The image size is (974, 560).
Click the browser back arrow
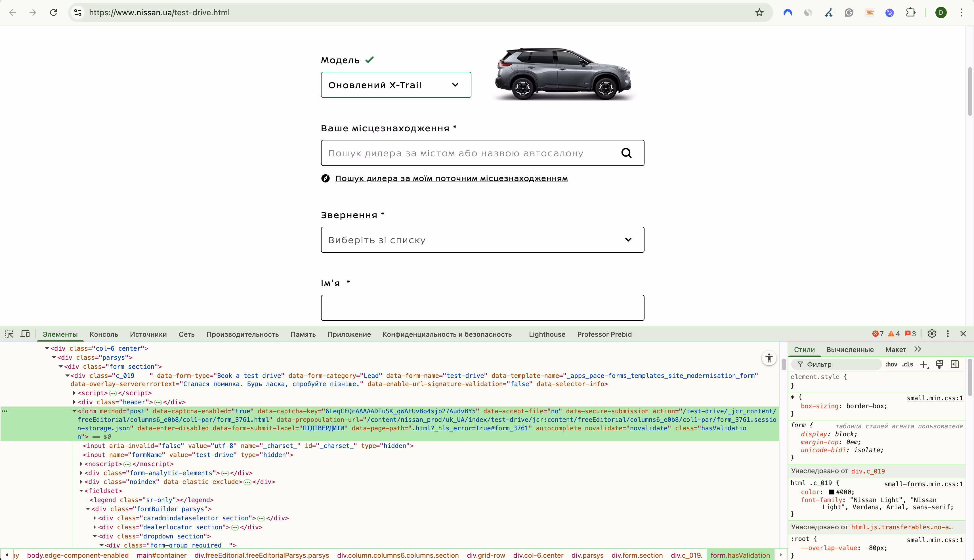[12, 13]
